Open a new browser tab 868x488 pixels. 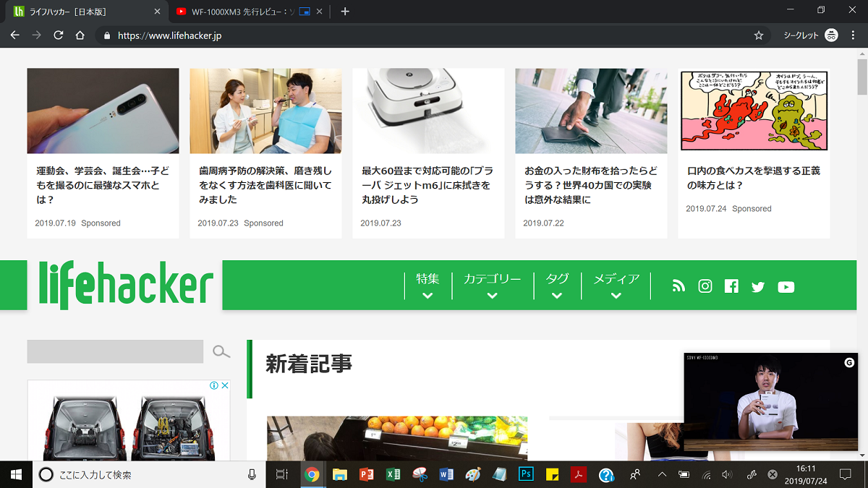click(x=345, y=12)
